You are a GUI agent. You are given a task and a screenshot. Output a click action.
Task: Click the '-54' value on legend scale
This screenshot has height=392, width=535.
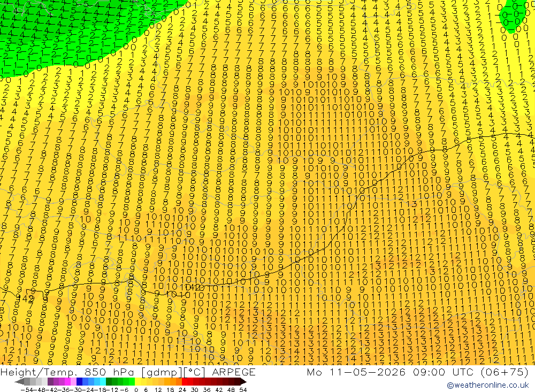click(x=27, y=390)
